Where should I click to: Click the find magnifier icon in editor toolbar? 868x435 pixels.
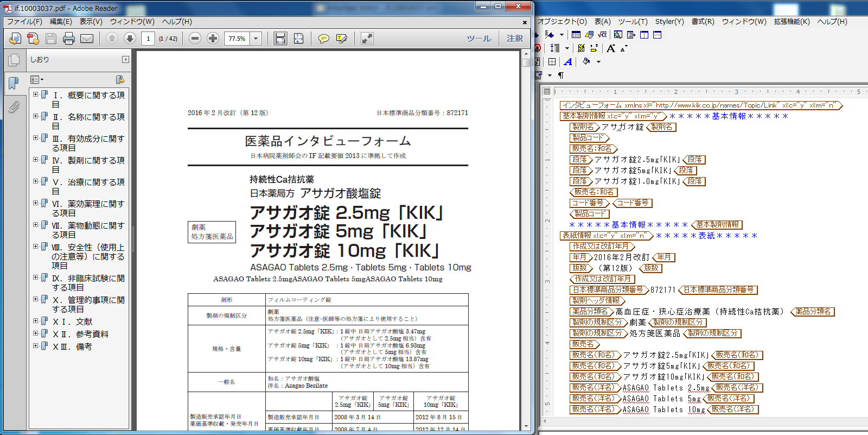point(618,35)
